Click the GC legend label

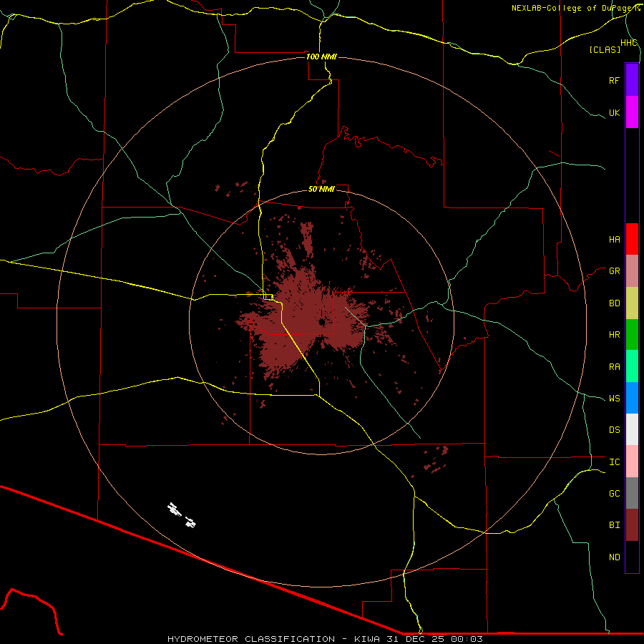[x=614, y=494]
